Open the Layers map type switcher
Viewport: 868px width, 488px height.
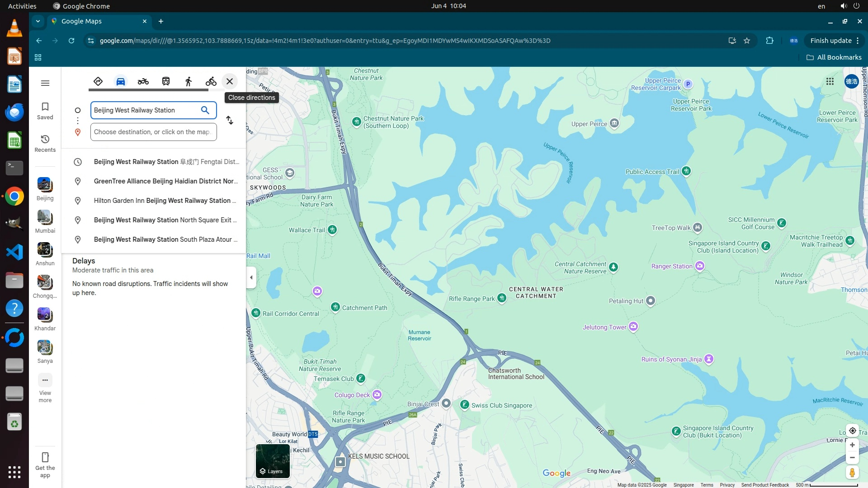(273, 461)
